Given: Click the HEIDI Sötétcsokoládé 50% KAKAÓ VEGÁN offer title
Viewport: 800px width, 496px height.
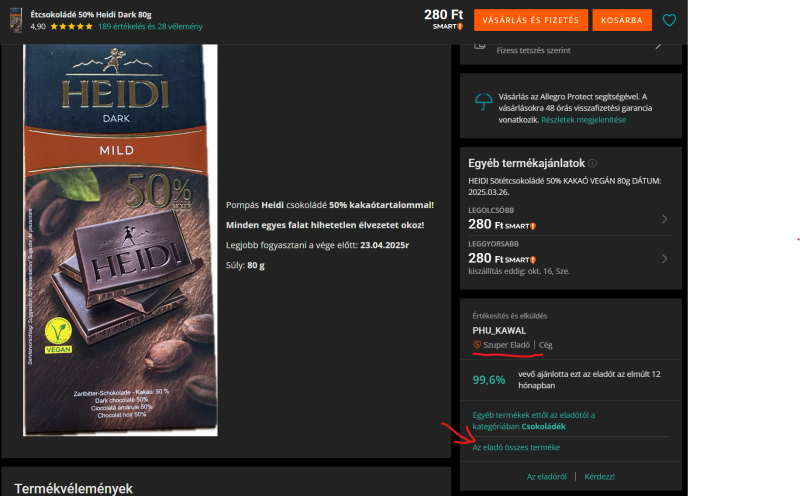Looking at the screenshot, I should point(564,186).
